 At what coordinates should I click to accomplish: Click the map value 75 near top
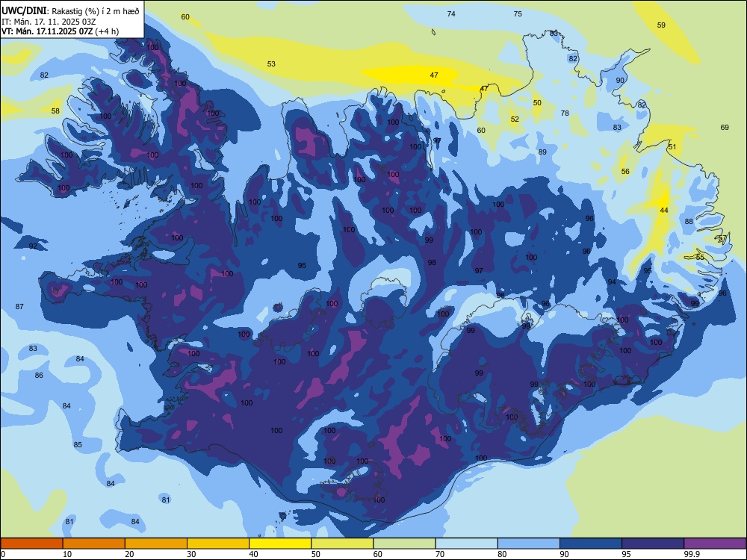point(518,13)
